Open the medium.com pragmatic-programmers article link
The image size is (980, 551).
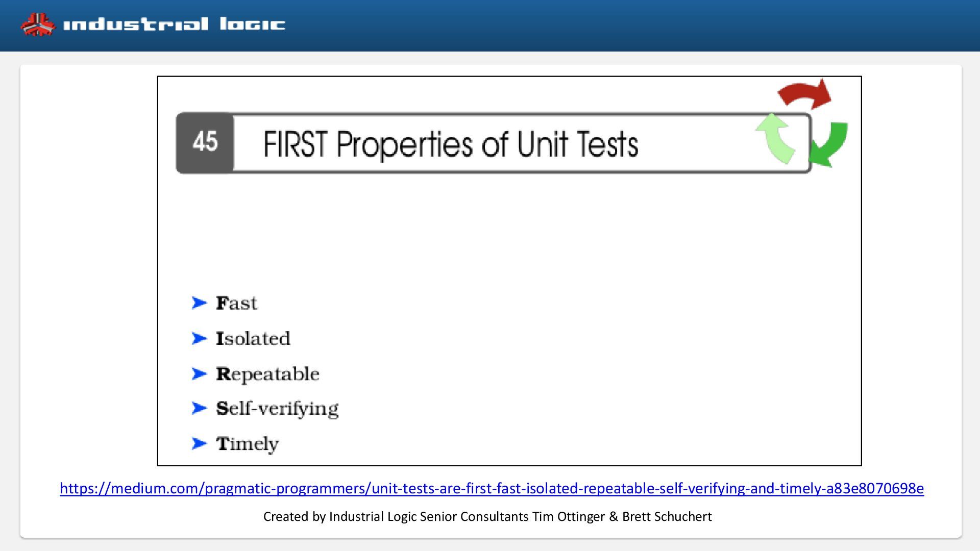coord(492,488)
